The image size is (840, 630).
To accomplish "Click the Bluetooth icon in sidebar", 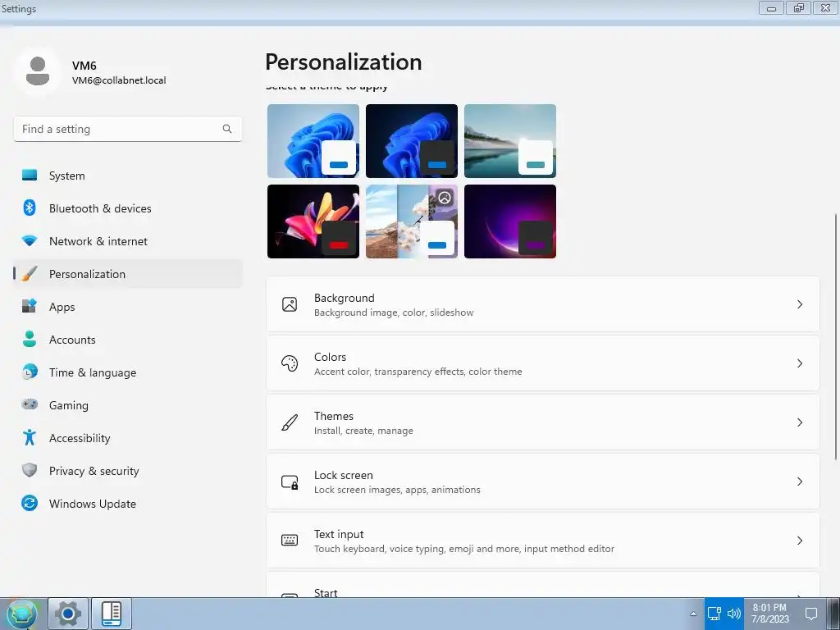I will pos(30,208).
